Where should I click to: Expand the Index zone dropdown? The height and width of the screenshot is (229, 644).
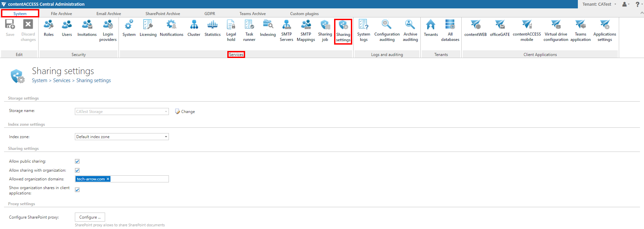[x=166, y=137]
